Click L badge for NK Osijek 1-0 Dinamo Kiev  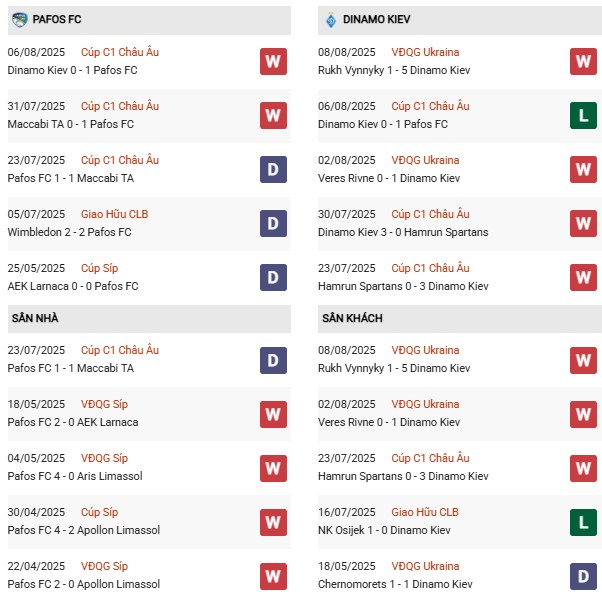coord(583,521)
